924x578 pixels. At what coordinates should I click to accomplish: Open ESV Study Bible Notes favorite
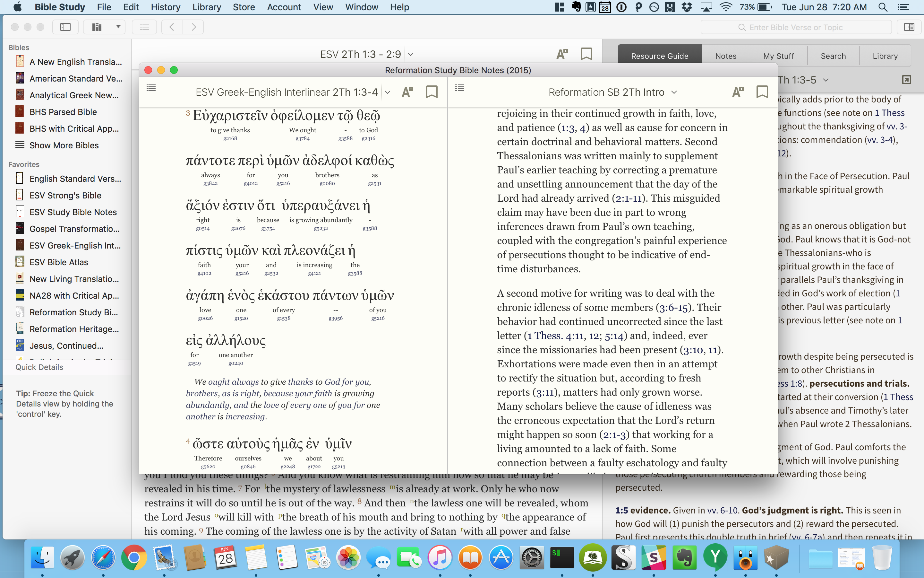pyautogui.click(x=66, y=212)
